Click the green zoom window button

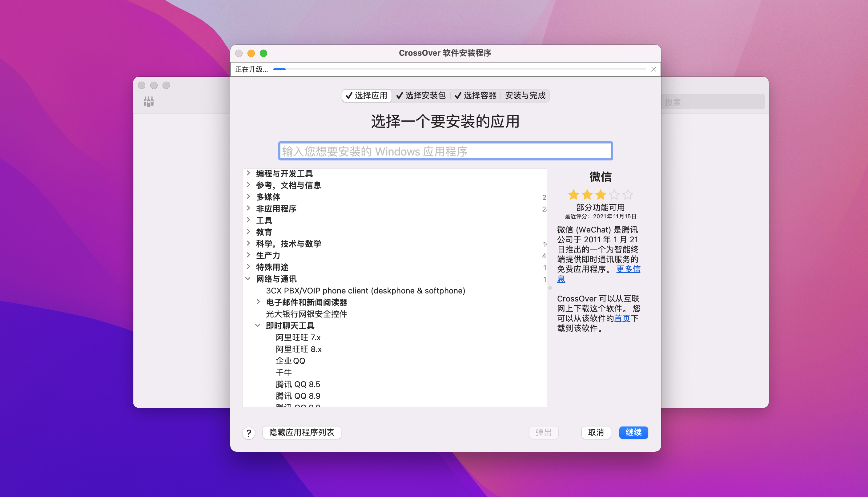point(263,53)
